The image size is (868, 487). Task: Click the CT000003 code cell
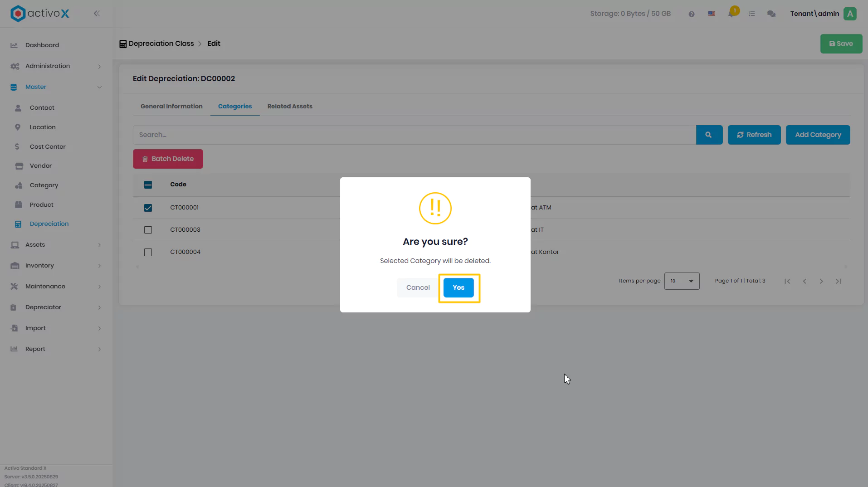coord(185,230)
